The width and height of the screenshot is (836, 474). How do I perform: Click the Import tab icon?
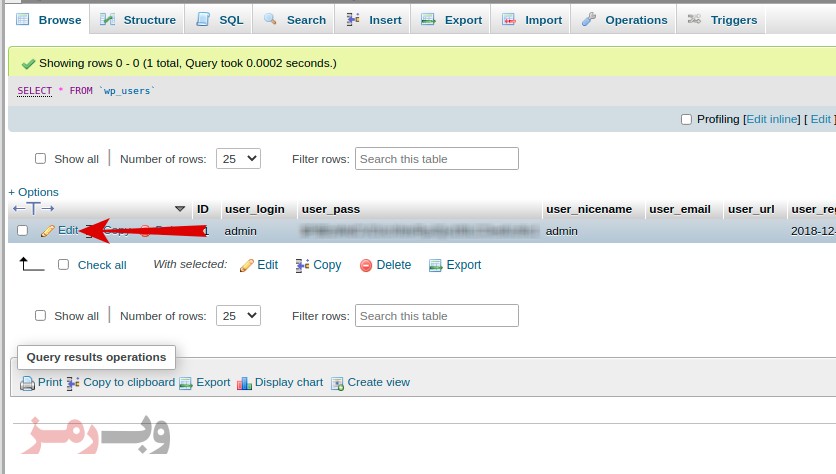point(509,20)
